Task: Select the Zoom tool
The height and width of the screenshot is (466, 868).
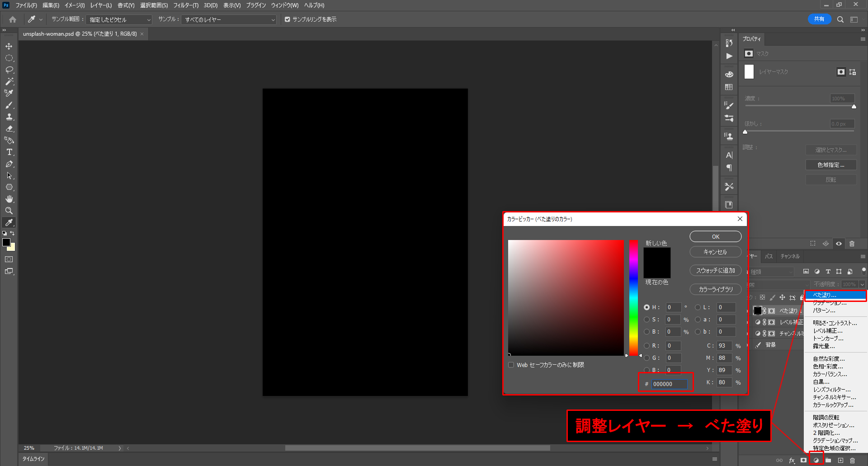Action: coord(9,211)
